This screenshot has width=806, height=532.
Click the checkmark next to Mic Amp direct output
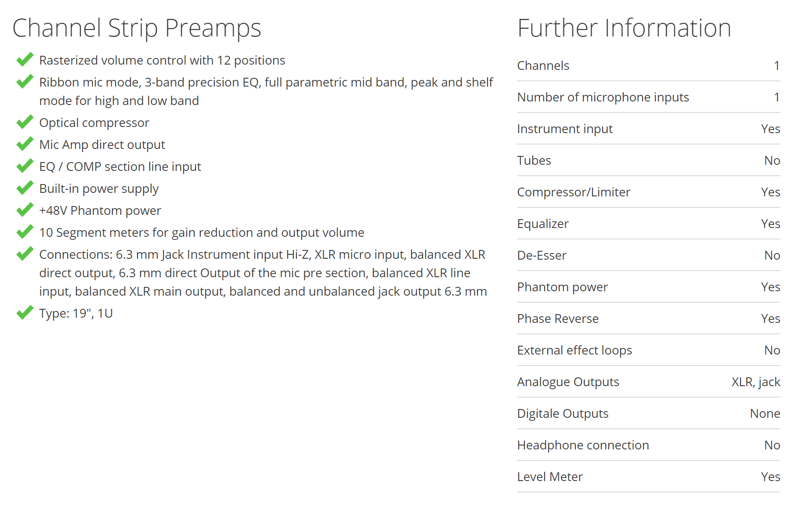(x=25, y=144)
